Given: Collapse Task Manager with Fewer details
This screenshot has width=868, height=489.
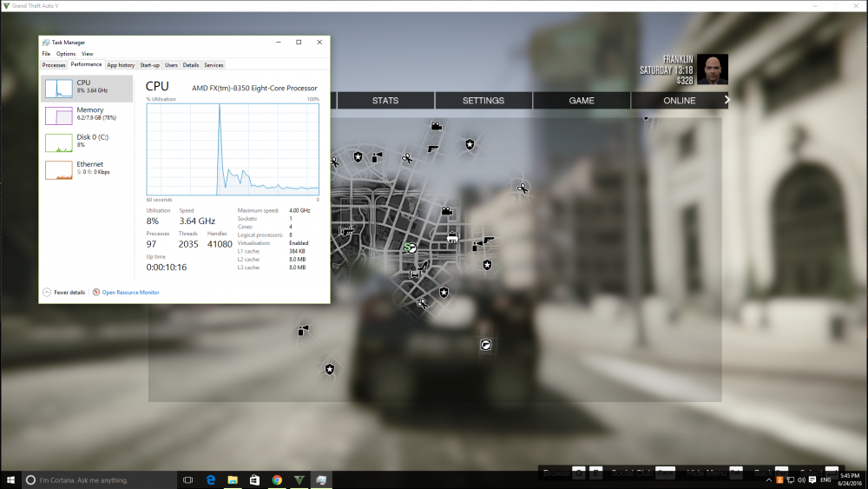Looking at the screenshot, I should tap(64, 293).
